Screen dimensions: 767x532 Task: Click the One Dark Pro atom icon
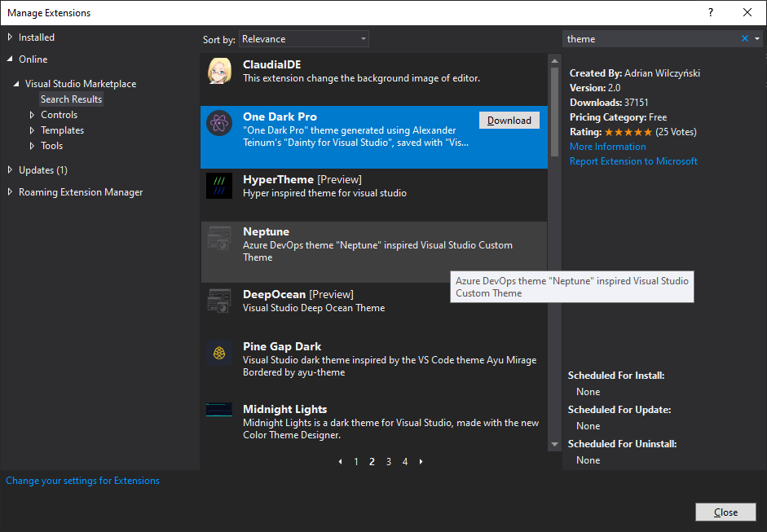click(219, 123)
